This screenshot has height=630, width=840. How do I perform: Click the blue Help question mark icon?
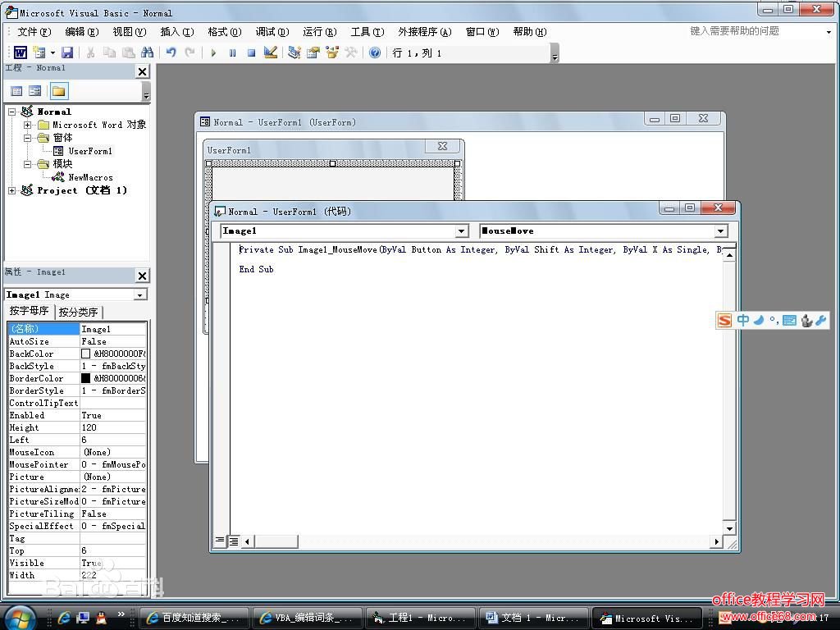click(x=375, y=52)
